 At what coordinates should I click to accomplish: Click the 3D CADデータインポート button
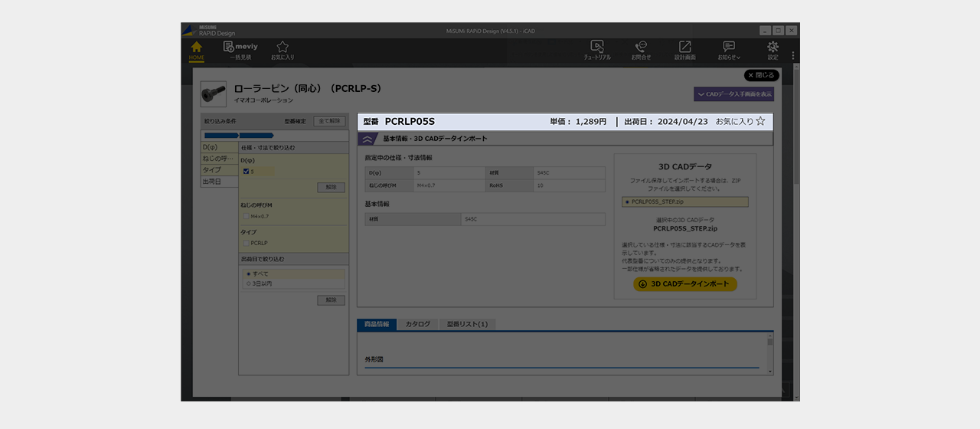(685, 284)
